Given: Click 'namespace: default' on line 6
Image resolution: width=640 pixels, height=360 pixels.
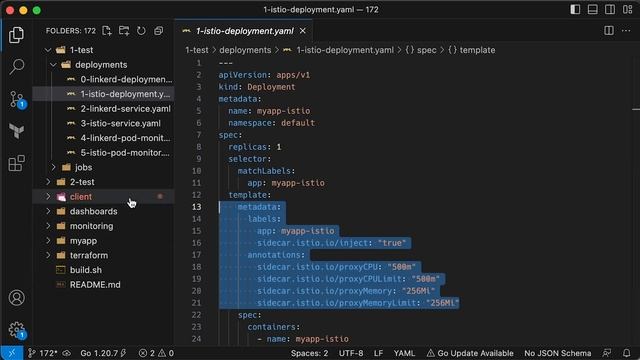Looking at the screenshot, I should click(x=271, y=123).
